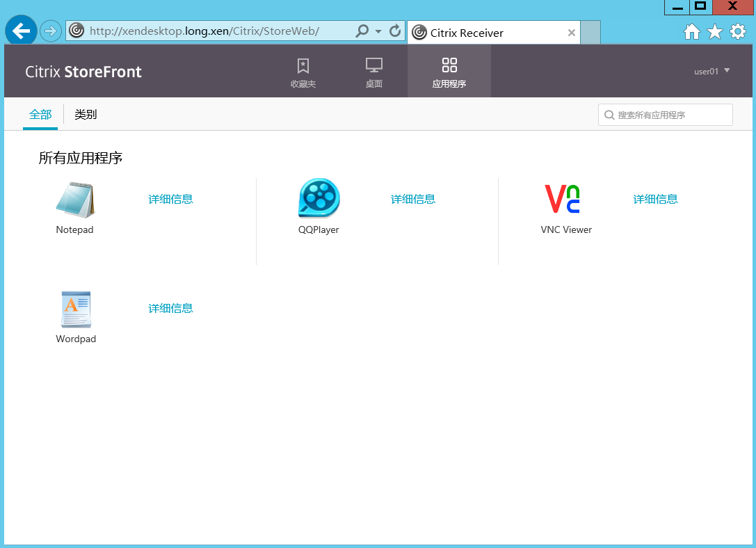Open the address bar autocomplete dropdown arrow
756x548 pixels.
tap(378, 31)
